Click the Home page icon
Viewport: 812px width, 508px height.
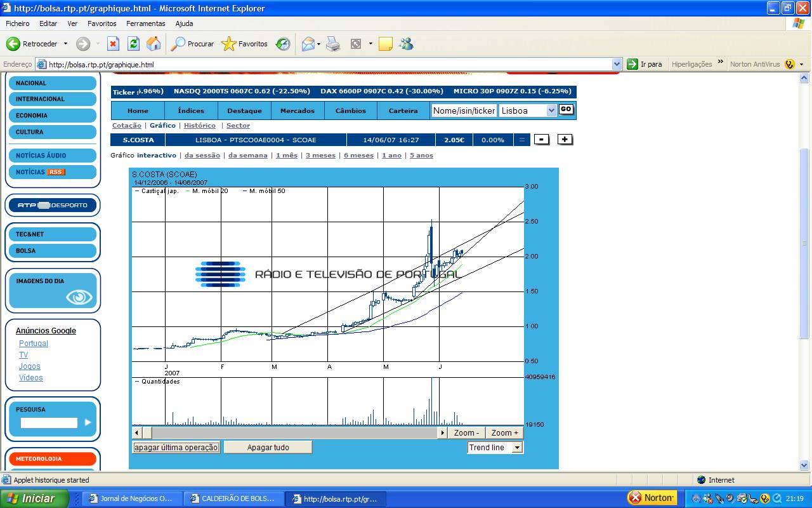click(154, 44)
